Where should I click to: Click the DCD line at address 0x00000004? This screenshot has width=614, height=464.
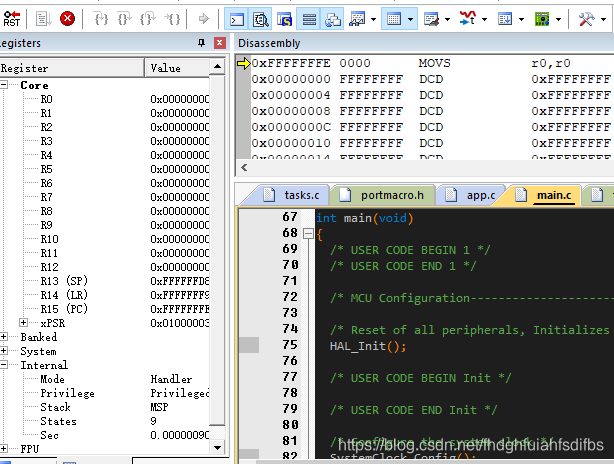(x=432, y=95)
